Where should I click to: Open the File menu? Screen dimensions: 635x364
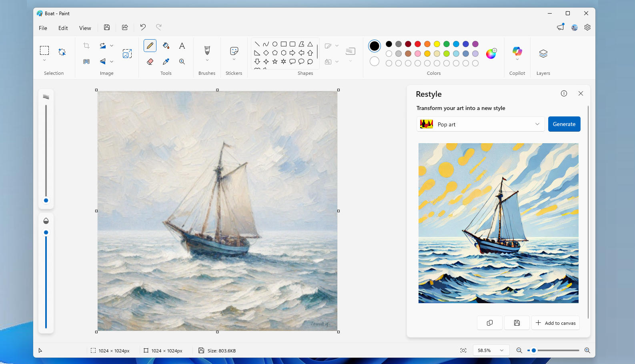43,28
